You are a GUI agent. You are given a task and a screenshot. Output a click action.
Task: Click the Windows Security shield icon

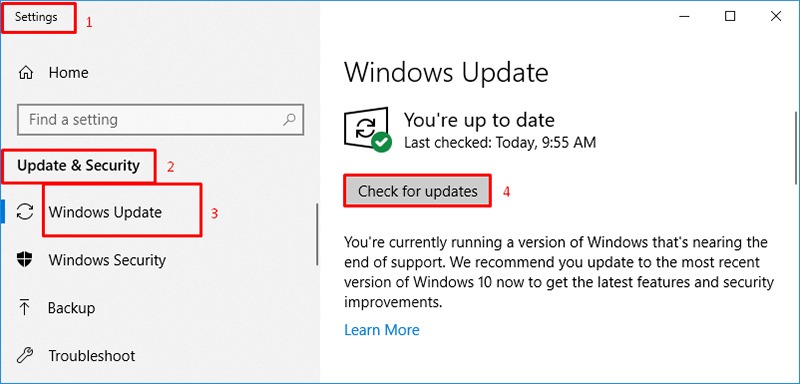coord(24,260)
